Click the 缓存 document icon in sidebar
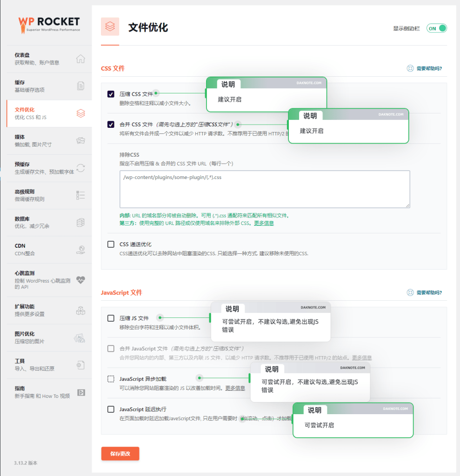This screenshot has width=460, height=476. click(x=80, y=86)
